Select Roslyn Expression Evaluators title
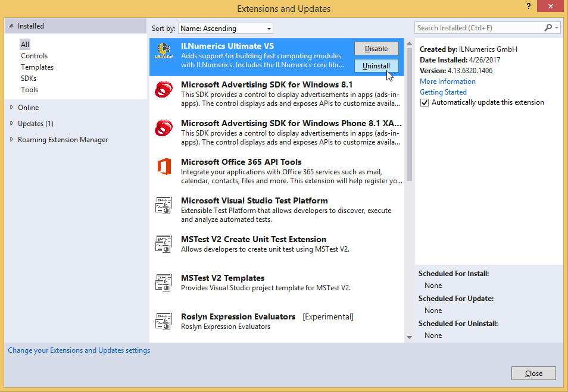Image resolution: width=568 pixels, height=392 pixels. coord(238,316)
